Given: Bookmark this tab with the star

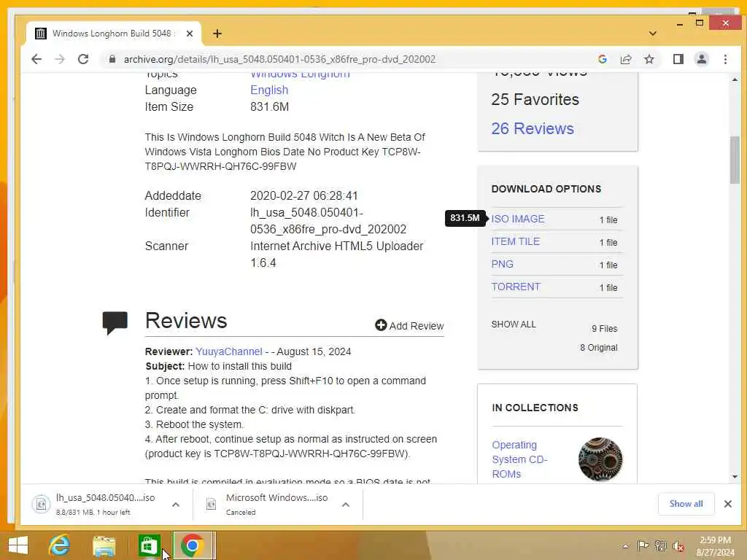Looking at the screenshot, I should click(649, 59).
